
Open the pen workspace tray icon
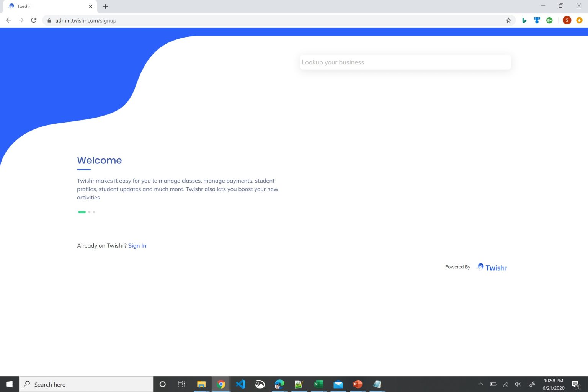coord(532,384)
